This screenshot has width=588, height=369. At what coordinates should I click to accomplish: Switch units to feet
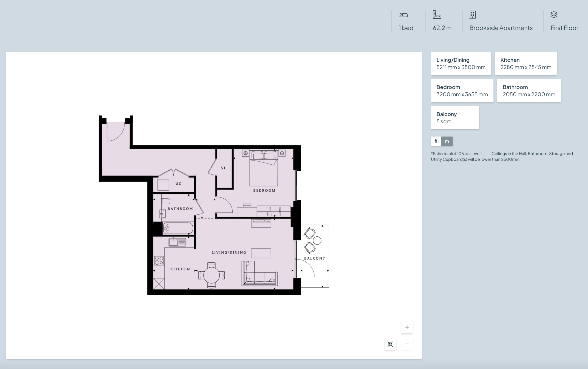436,141
